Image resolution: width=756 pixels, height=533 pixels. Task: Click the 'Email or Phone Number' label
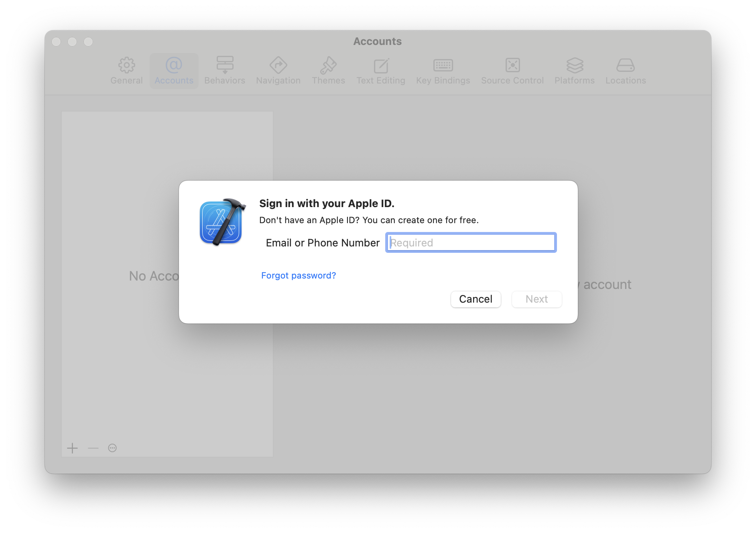point(323,243)
